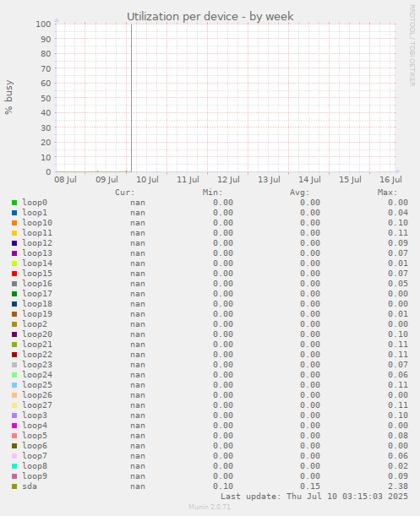Click the loop25 legend label
Screen dimensions: 420x516
click(37, 385)
